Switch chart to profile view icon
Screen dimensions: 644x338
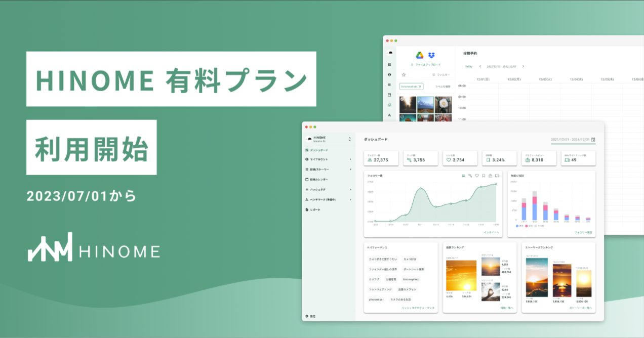point(490,176)
